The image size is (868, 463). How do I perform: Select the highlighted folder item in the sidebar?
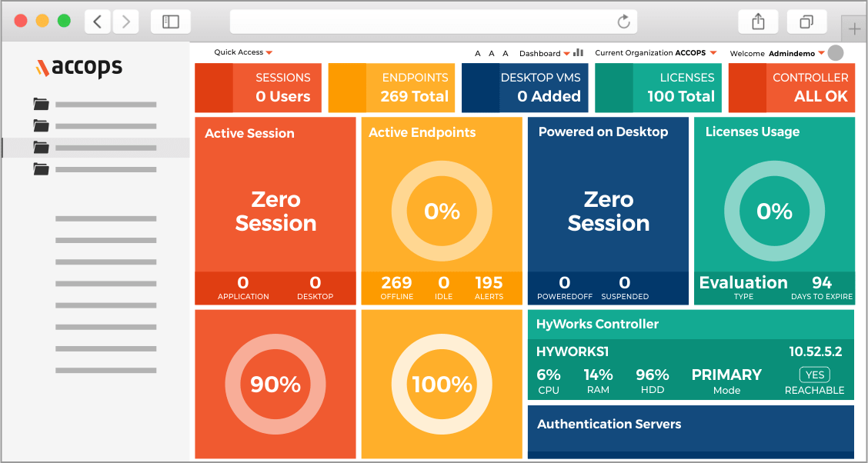click(x=96, y=147)
